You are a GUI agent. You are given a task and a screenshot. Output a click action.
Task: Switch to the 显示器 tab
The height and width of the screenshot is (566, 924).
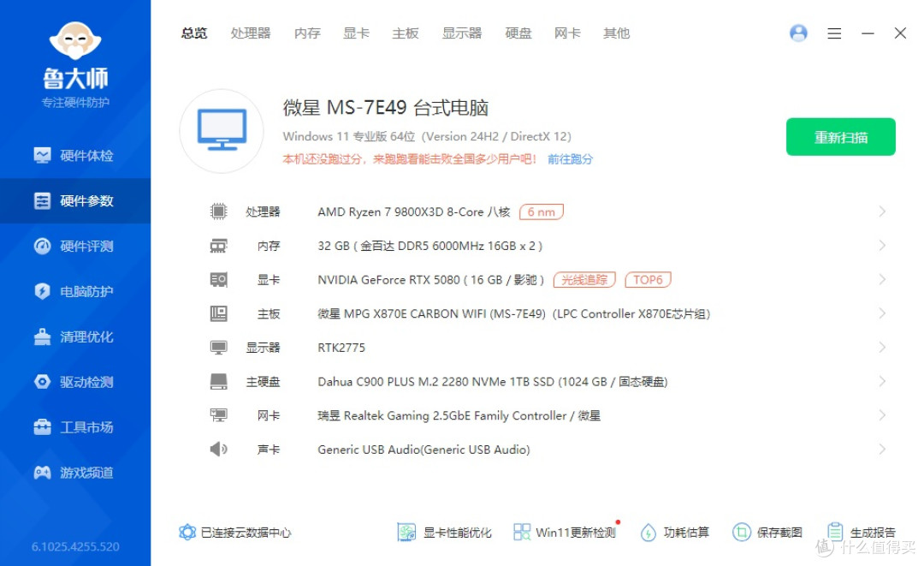(462, 33)
